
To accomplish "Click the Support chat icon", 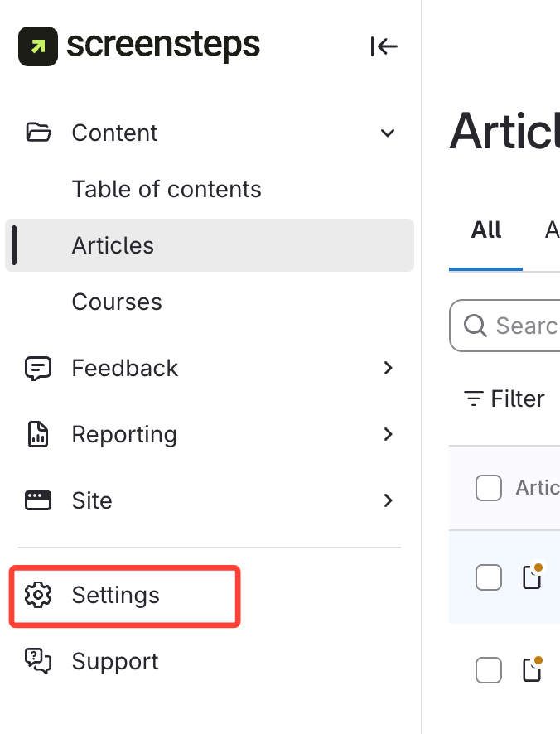I will (38, 661).
